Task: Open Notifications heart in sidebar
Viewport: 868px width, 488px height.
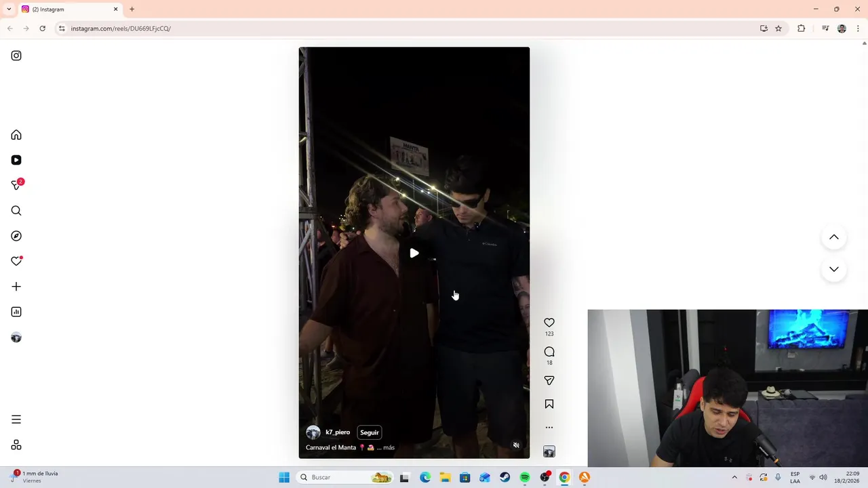Action: (16, 261)
